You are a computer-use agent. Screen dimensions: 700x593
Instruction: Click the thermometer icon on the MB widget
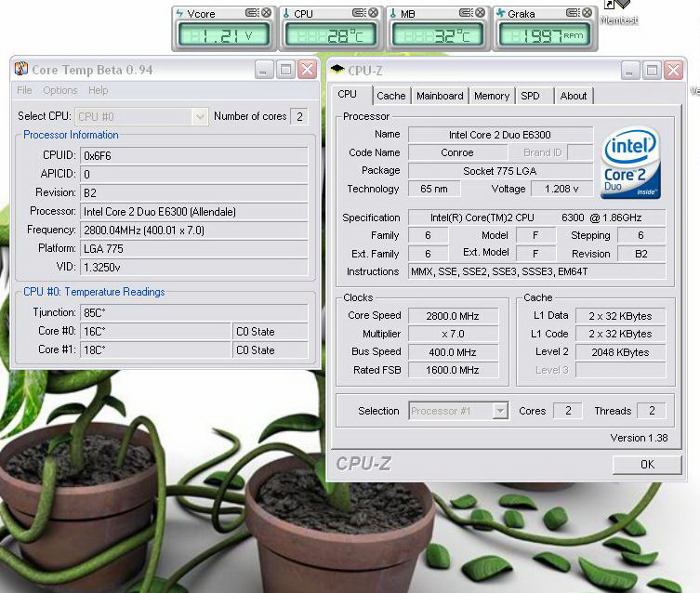point(393,13)
